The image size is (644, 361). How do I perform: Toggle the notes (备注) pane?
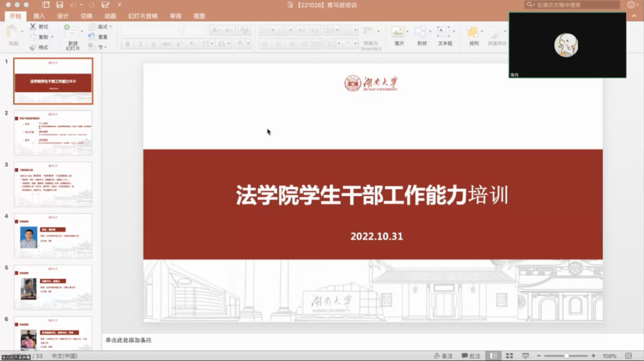point(442,356)
